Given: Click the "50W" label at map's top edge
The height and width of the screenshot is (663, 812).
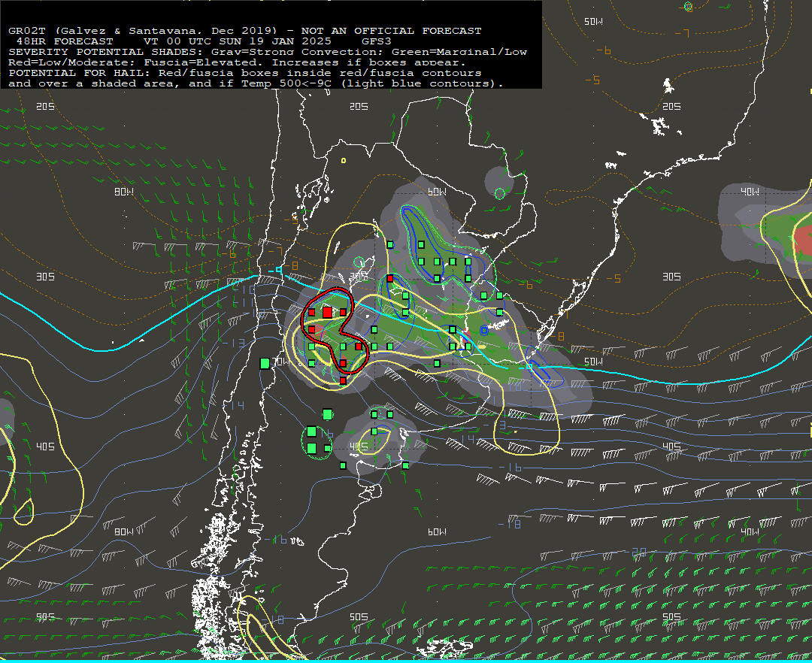Looking at the screenshot, I should pos(593,21).
